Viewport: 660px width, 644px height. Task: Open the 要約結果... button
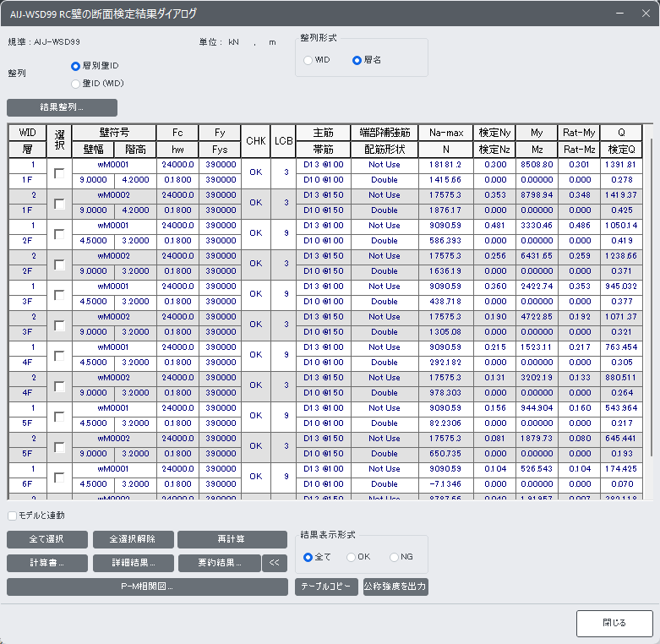click(220, 563)
